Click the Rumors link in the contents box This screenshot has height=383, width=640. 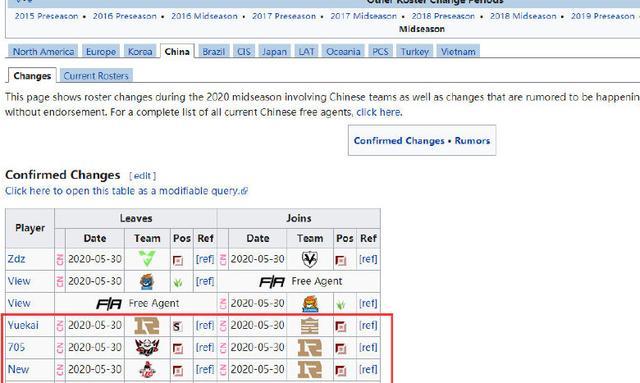click(x=472, y=140)
